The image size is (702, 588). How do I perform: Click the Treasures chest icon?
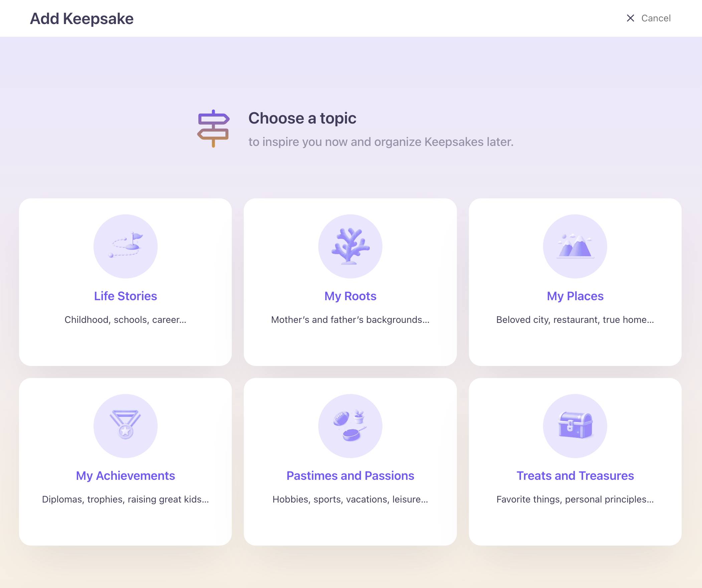(x=575, y=426)
